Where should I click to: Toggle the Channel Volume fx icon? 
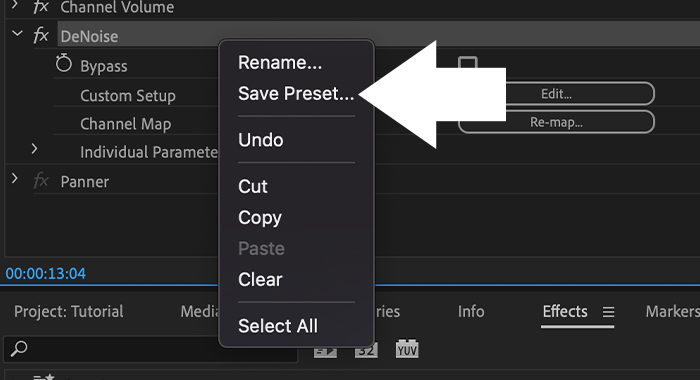coord(41,6)
